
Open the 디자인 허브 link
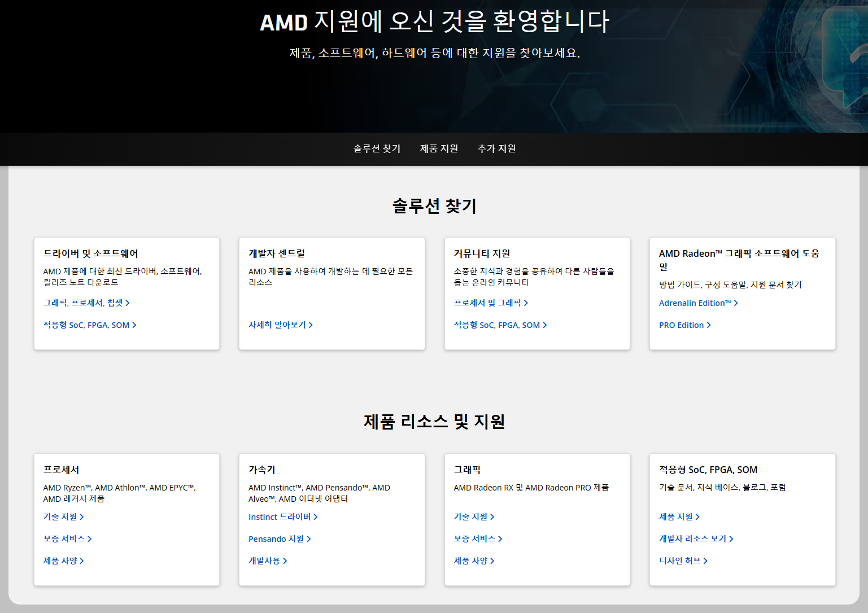coord(683,561)
